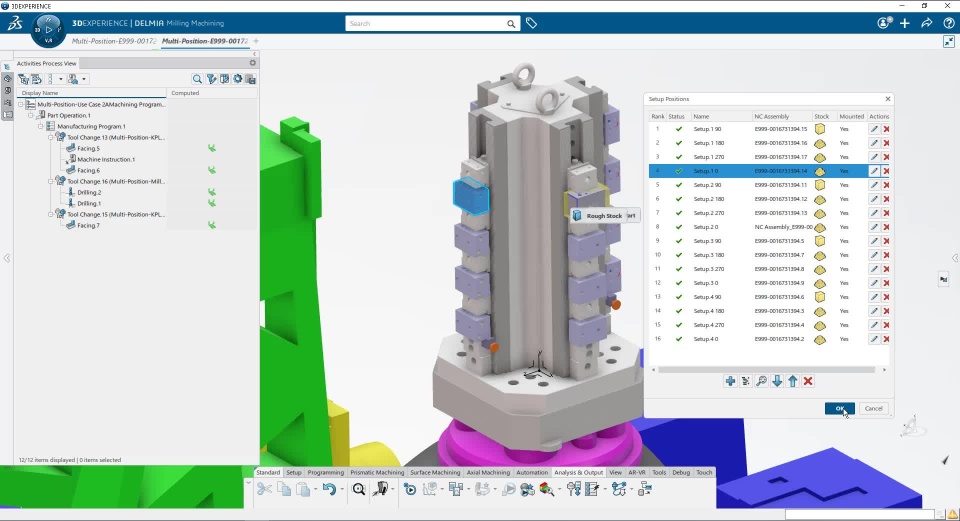The width and height of the screenshot is (960, 521).
Task: Click the red delete X below the setup list
Action: pyautogui.click(x=808, y=381)
